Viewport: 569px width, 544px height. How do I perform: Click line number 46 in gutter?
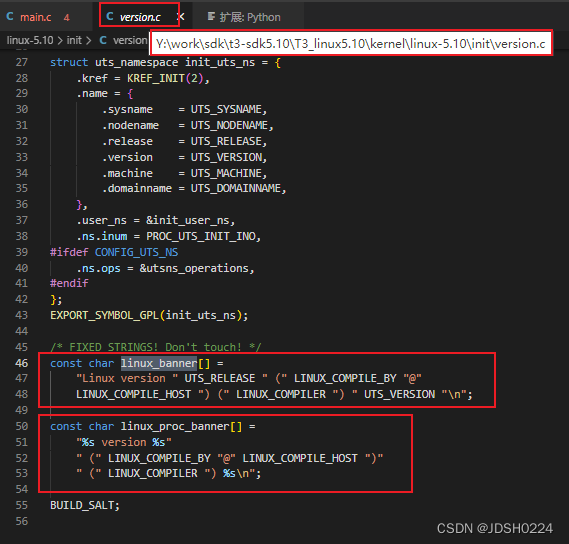[x=21, y=363]
